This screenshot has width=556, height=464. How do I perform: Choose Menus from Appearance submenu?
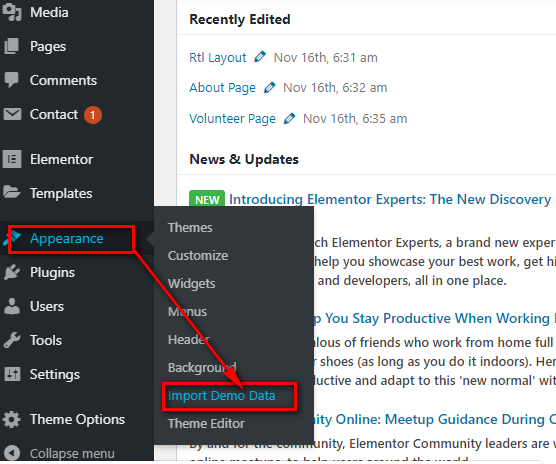point(187,312)
